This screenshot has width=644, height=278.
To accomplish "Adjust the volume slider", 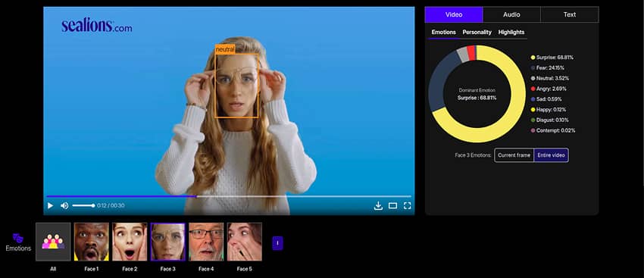I will tap(83, 206).
